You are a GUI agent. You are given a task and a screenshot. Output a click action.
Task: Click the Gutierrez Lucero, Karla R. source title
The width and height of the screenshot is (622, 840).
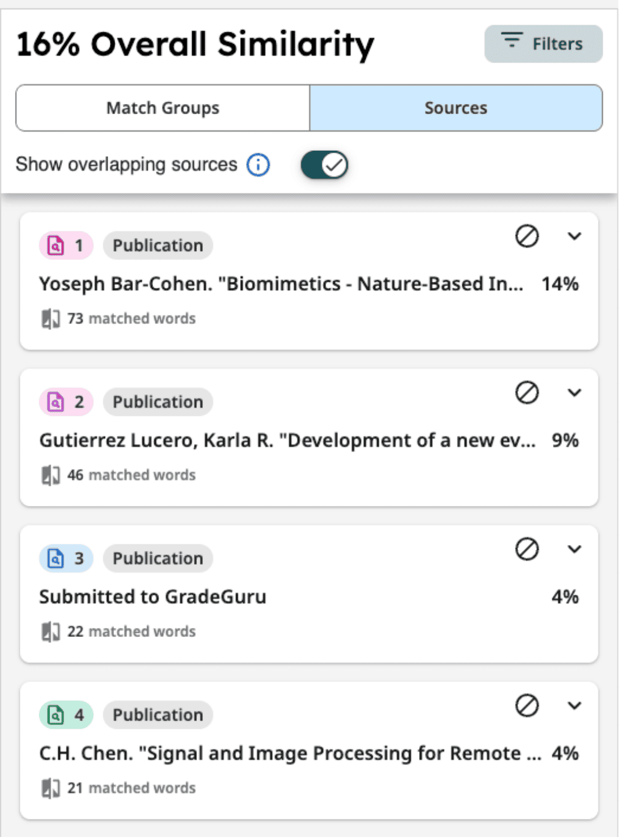288,442
